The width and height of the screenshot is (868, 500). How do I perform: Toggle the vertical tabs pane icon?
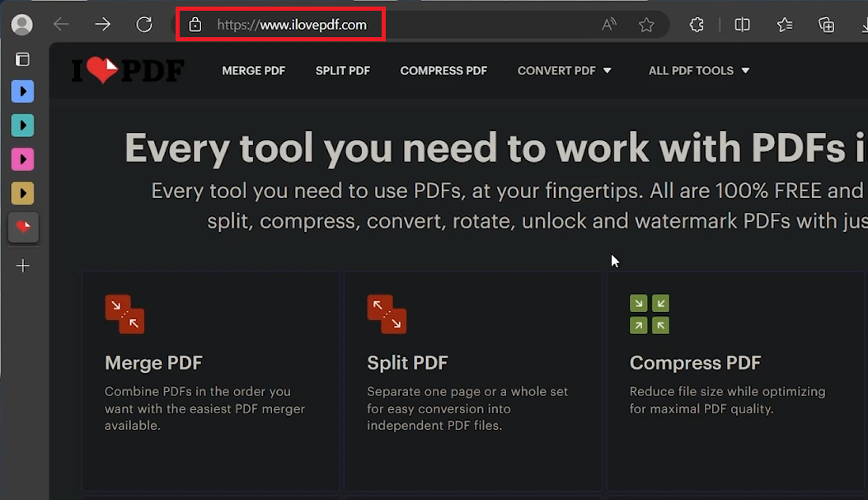coord(22,59)
